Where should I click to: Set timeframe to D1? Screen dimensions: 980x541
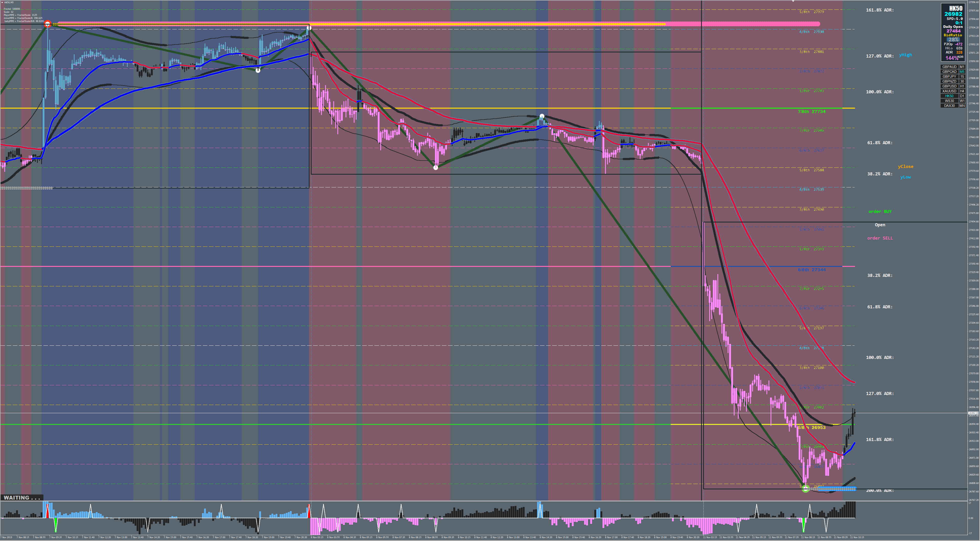point(962,96)
